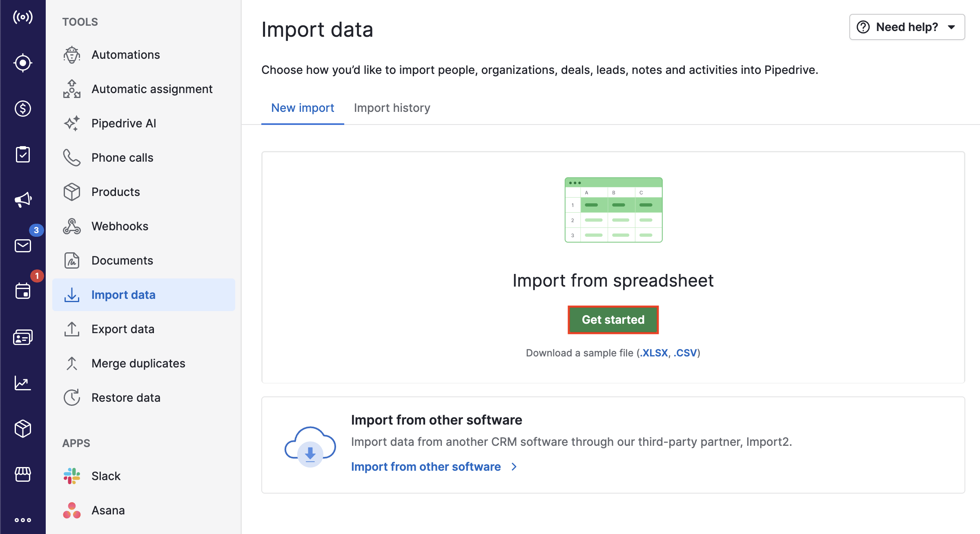This screenshot has height=534, width=980.
Task: Open the Marketplace storefront icon
Action: pos(23,474)
